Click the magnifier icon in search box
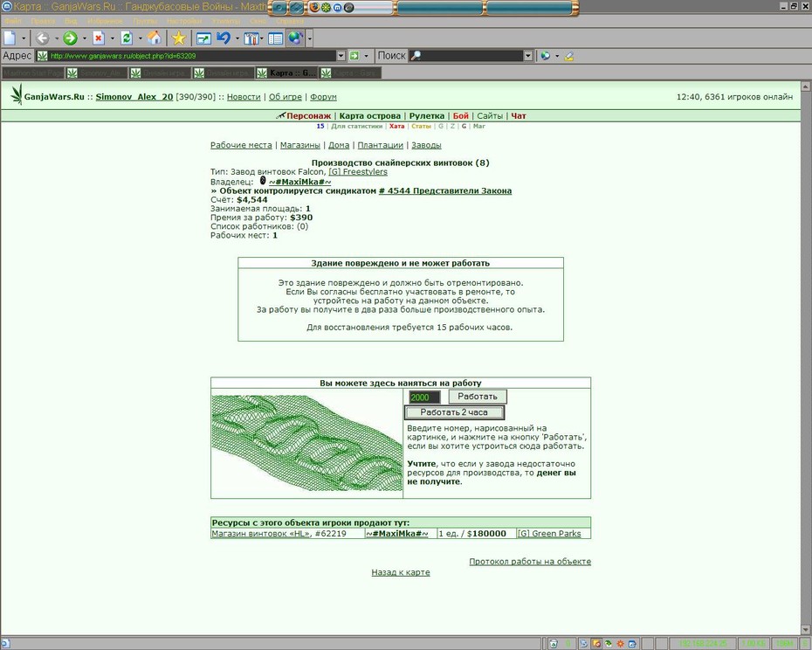This screenshot has width=812, height=650. (416, 55)
